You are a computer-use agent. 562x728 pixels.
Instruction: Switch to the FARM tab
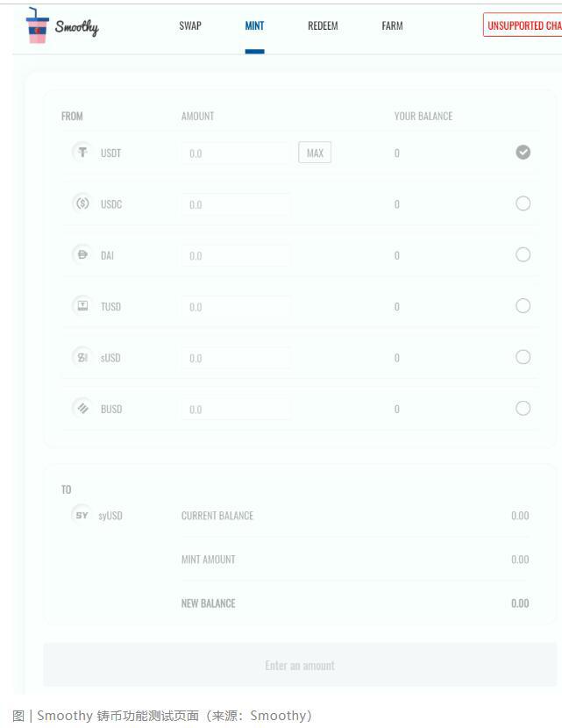pyautogui.click(x=392, y=26)
